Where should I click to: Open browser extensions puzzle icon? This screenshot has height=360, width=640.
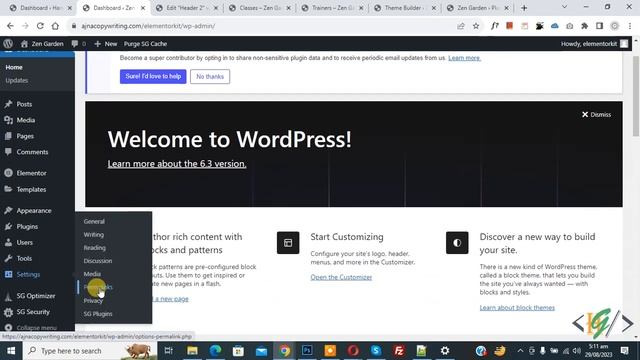click(584, 26)
